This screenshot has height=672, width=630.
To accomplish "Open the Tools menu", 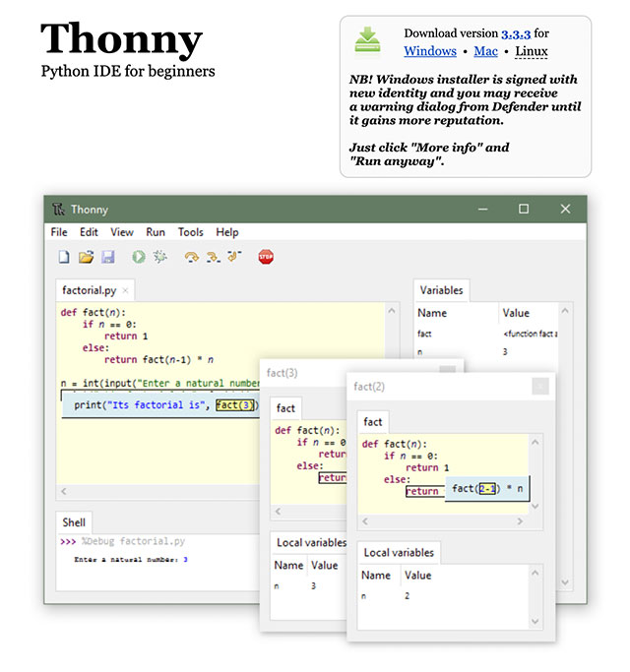I will coord(190,232).
